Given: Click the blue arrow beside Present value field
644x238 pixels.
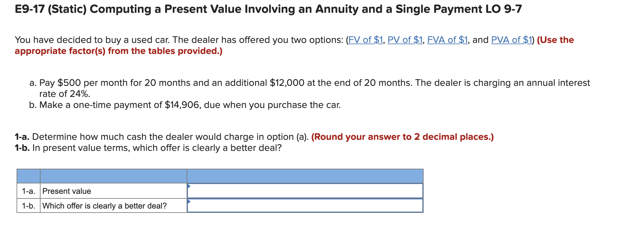Looking at the screenshot, I should coord(188,186).
